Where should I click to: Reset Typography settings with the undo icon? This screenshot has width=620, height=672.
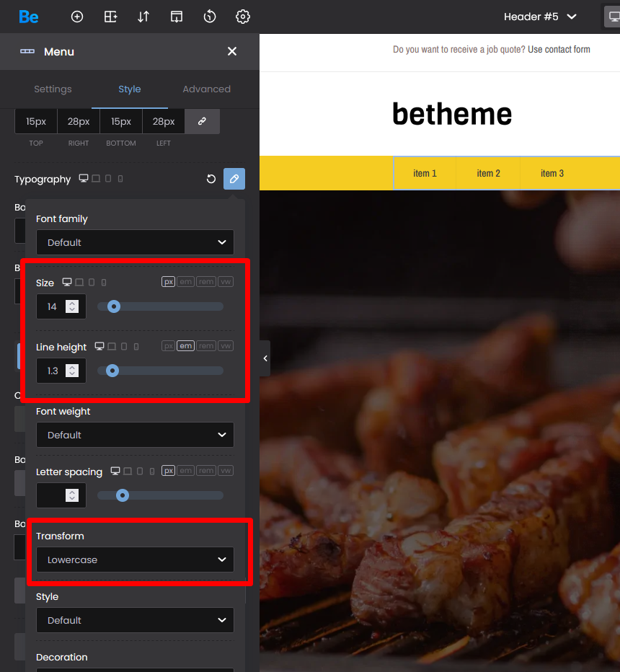click(x=211, y=179)
